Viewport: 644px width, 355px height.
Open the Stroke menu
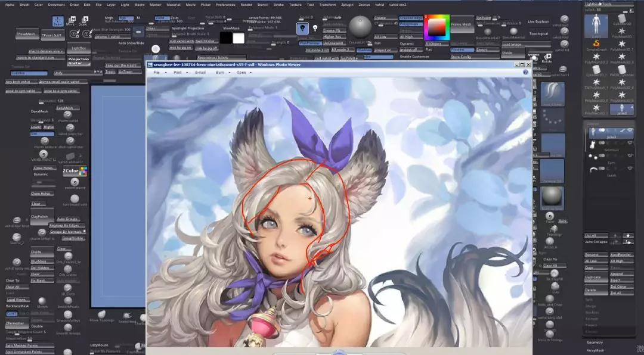(278, 5)
